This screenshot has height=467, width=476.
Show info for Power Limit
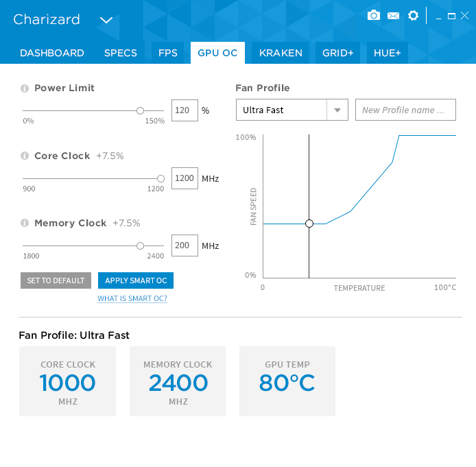click(x=25, y=88)
